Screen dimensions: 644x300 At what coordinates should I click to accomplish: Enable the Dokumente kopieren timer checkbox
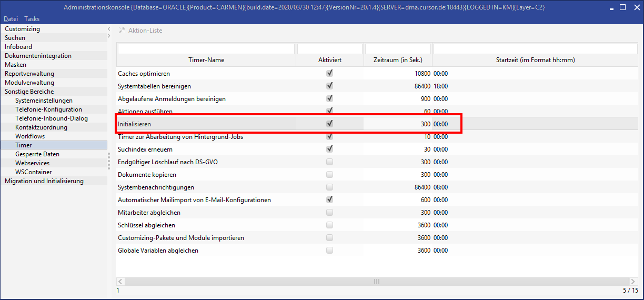click(x=330, y=175)
